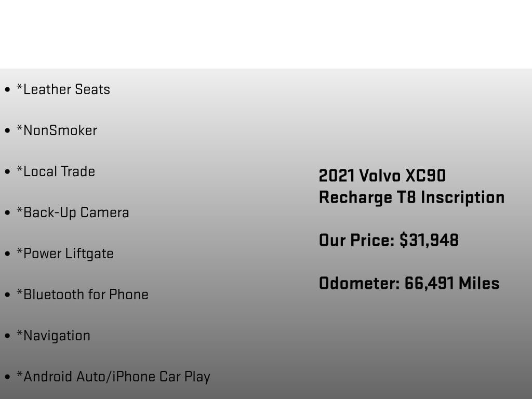Select the Android Auto/iPhone Car Play line
The width and height of the screenshot is (532, 399).
113,377
